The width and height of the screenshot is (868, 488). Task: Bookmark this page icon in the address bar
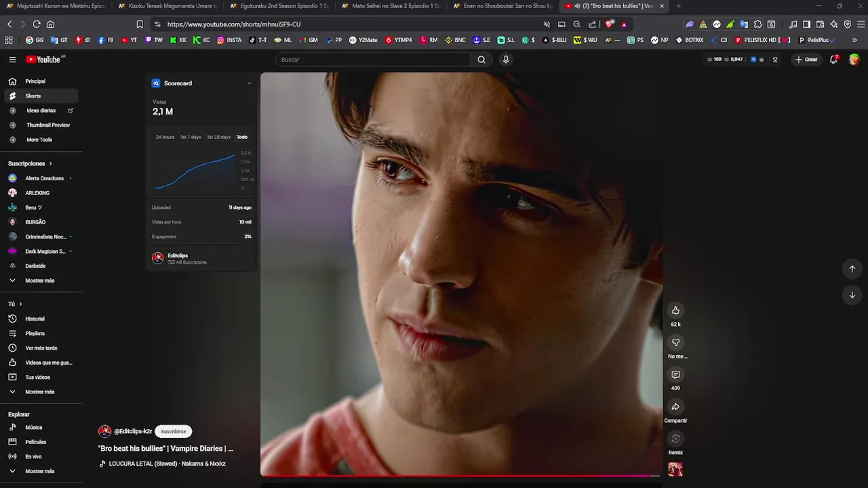tap(140, 24)
